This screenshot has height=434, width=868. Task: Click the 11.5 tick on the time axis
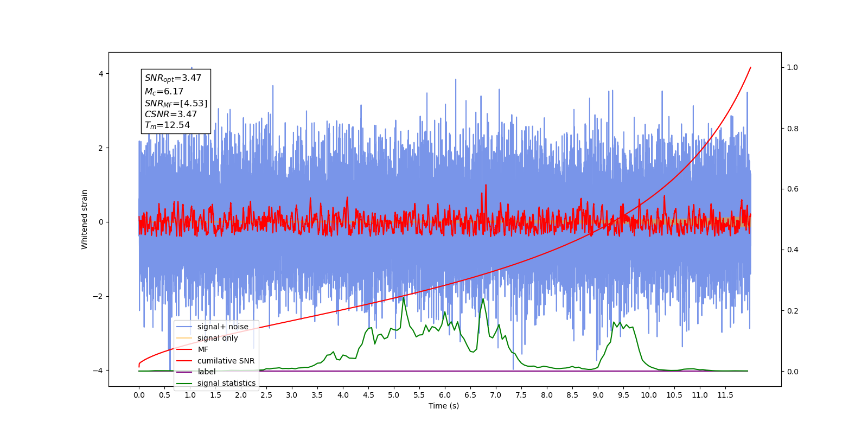pos(725,395)
